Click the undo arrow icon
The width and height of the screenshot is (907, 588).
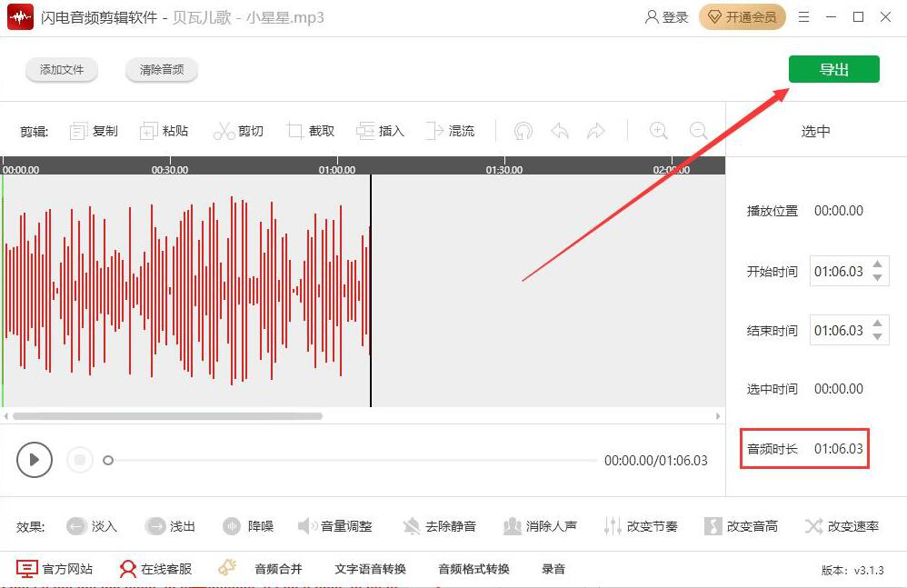560,131
